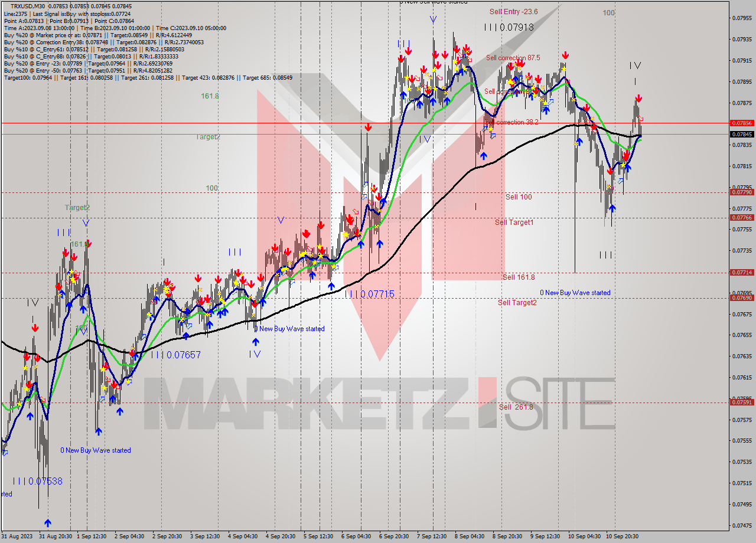This screenshot has height=543, width=756.
Task: Click the '2 Sep 04:30' time label
Action: [x=129, y=537]
